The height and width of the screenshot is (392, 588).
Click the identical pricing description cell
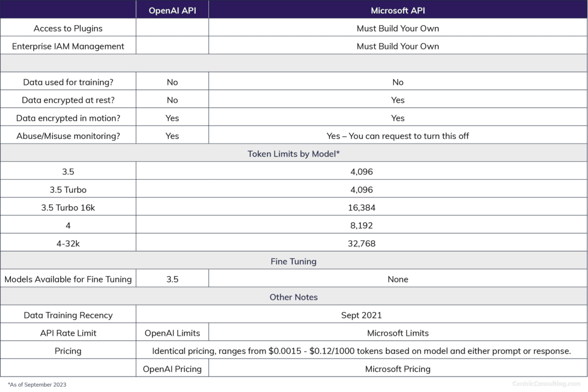(x=362, y=351)
